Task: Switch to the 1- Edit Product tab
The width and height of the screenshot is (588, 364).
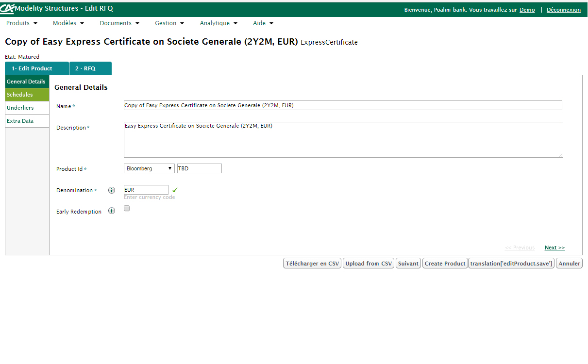Action: click(37, 68)
